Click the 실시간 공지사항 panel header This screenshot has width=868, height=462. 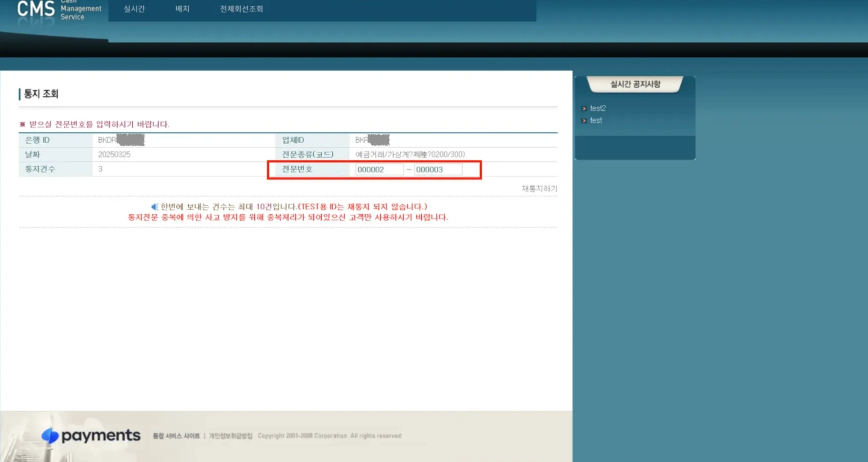[634, 84]
